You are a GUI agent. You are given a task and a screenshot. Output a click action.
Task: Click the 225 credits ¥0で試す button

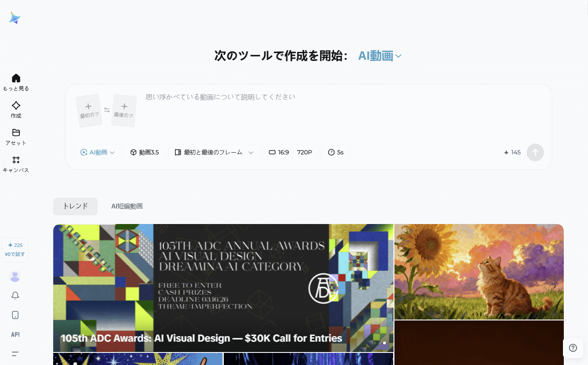click(15, 250)
